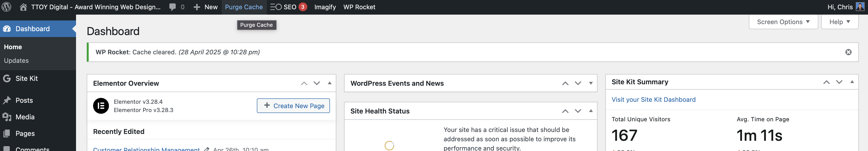Screen dimensions: 868x151
Task: Open Media library in sidebar
Action: 38,117
